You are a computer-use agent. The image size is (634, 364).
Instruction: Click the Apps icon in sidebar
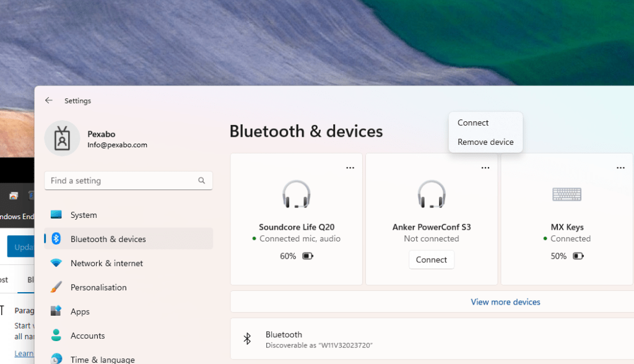point(56,311)
